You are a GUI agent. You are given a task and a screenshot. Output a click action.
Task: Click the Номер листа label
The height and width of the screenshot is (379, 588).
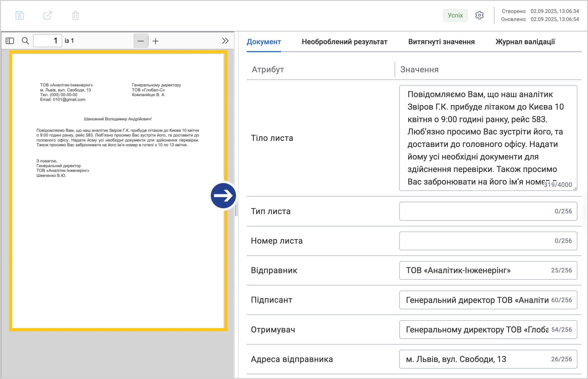pos(277,241)
